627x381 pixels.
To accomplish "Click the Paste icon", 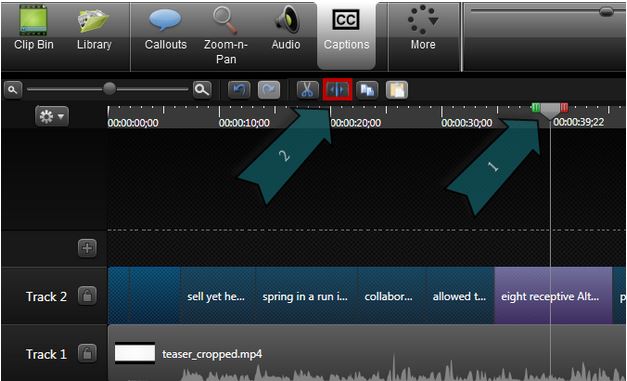I will tap(397, 90).
